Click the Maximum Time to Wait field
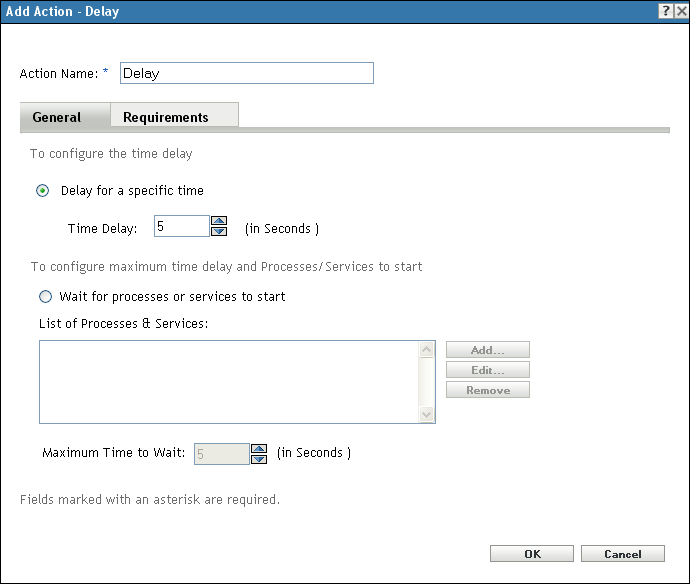The height and width of the screenshot is (584, 690). click(222, 454)
